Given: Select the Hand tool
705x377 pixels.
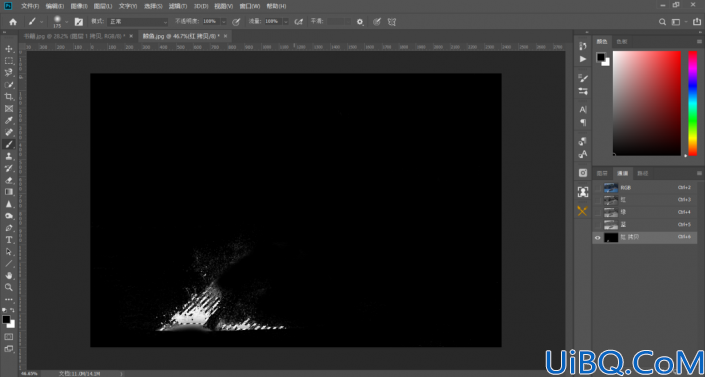Looking at the screenshot, I should click(9, 275).
